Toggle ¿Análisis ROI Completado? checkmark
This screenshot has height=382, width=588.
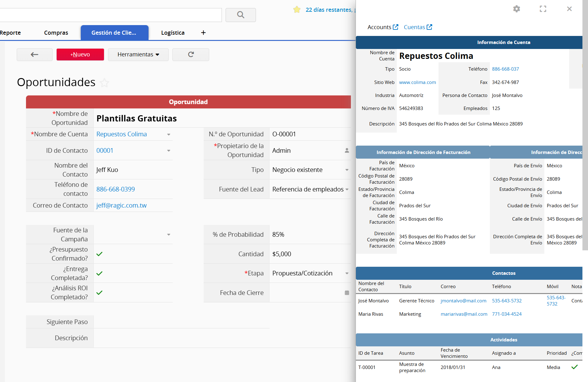[99, 293]
